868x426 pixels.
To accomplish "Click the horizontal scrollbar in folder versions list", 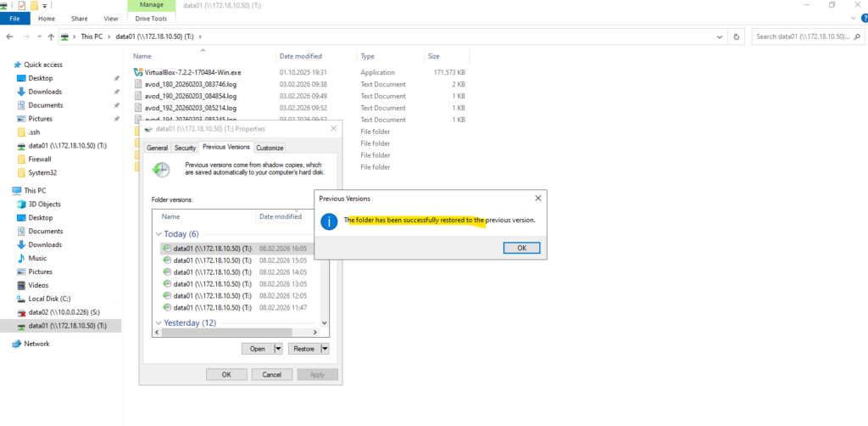I will click(x=227, y=333).
